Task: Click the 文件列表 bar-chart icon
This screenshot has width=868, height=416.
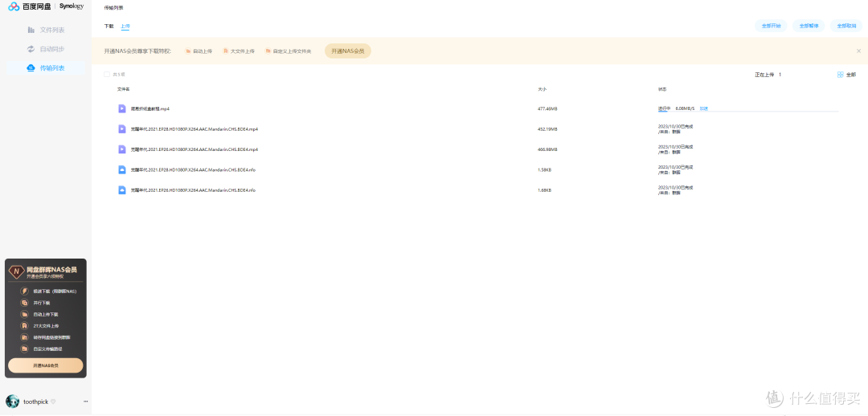Action: pyautogui.click(x=31, y=30)
